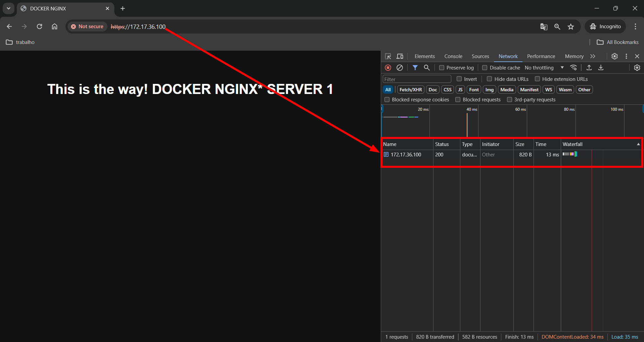Reload the page with the refresh icon
This screenshot has width=644, height=342.
(x=39, y=27)
